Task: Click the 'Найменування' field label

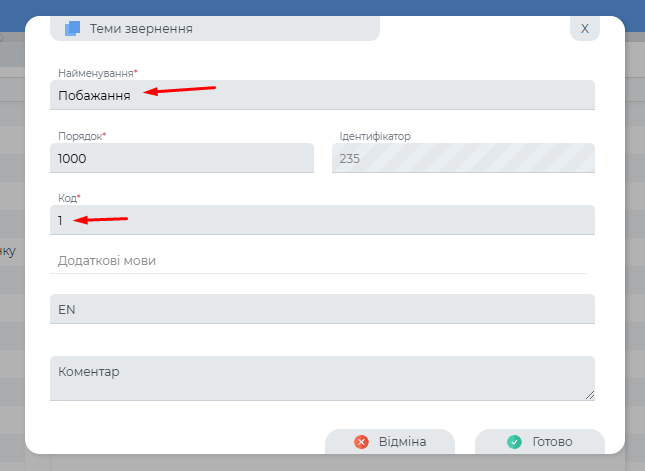Action: 95,74
